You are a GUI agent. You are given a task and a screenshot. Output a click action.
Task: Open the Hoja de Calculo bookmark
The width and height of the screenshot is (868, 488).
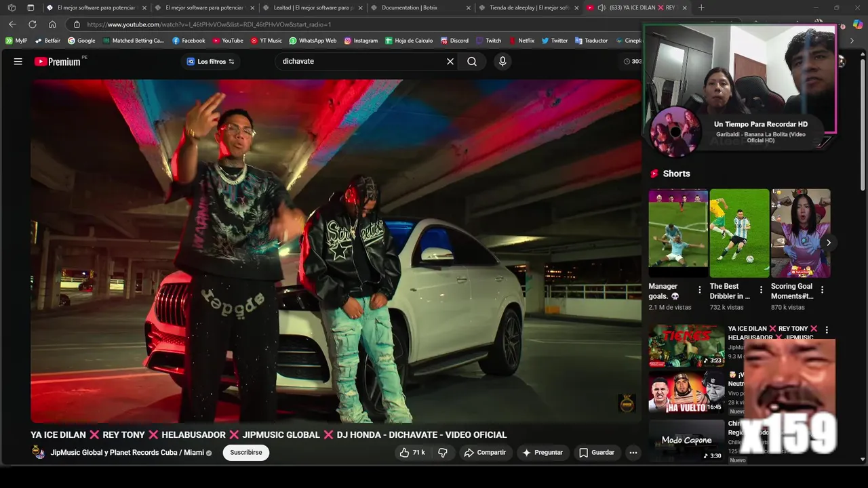tap(409, 41)
